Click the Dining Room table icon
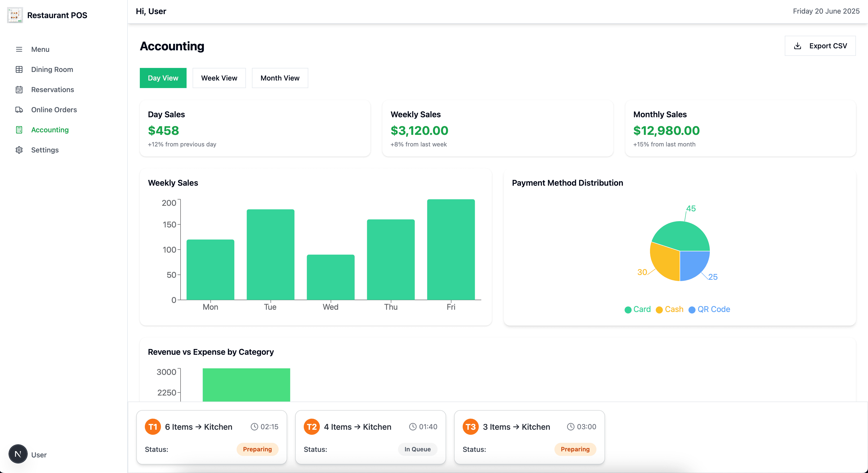 [19, 69]
